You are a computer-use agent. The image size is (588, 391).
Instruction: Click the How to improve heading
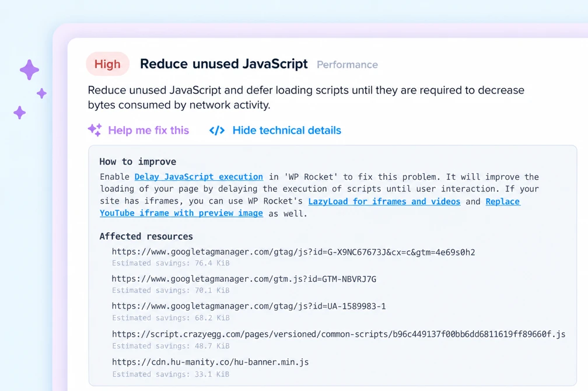[x=138, y=162]
